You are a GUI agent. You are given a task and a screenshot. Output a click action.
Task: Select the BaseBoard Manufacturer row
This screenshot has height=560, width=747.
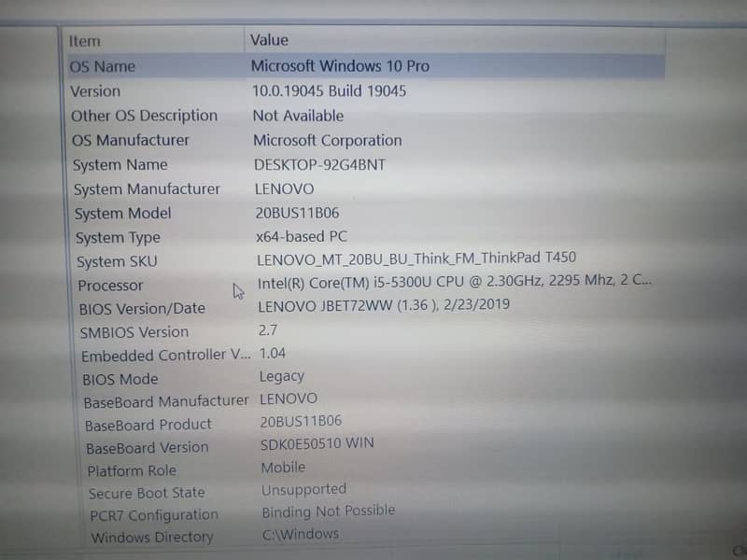(x=166, y=402)
